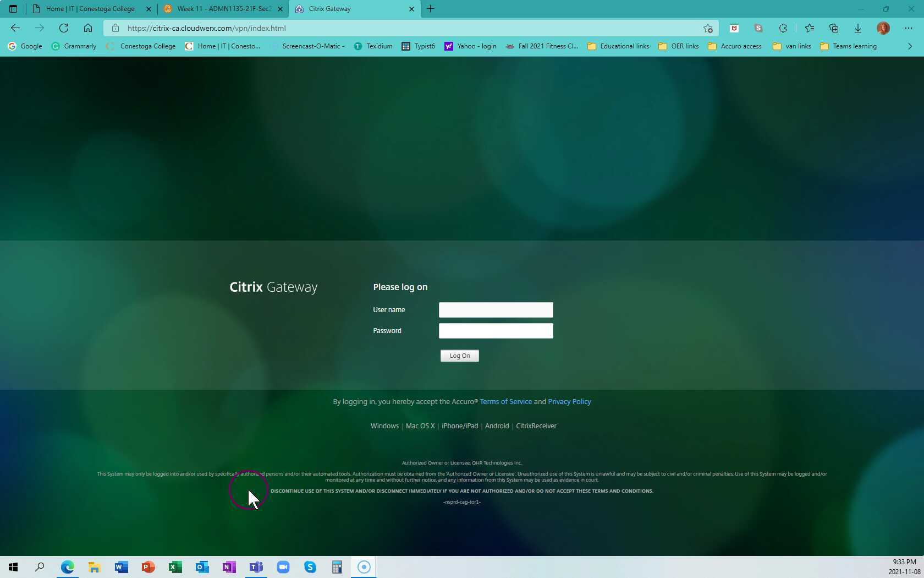Open the browser profile picture
Screen dimensions: 924x578
coord(883,28)
